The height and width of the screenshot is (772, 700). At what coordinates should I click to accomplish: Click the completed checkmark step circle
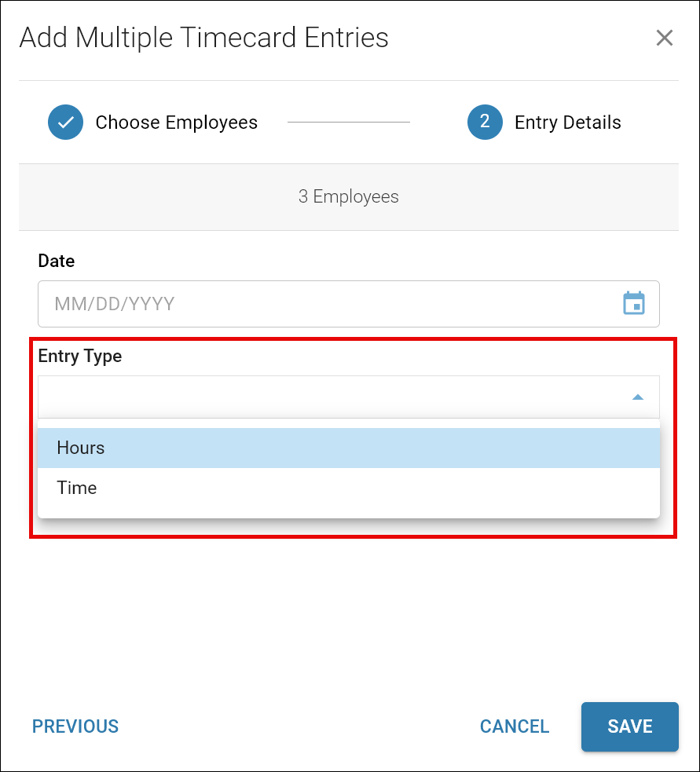[65, 122]
